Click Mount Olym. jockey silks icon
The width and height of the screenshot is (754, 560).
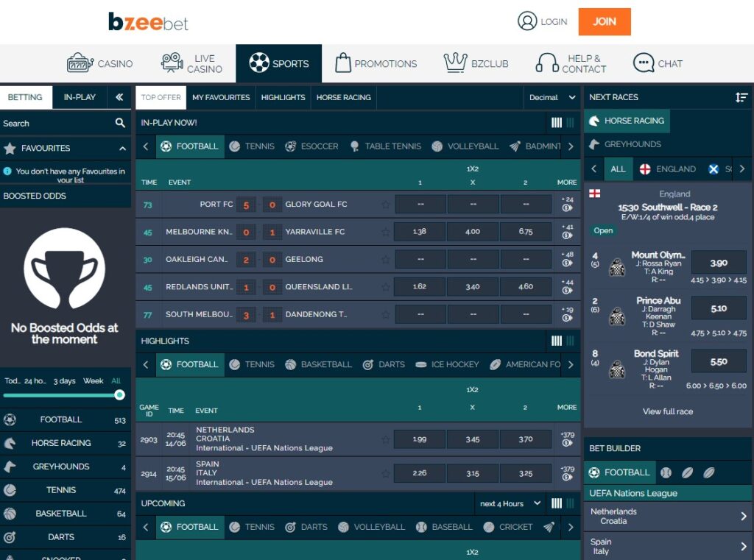click(617, 267)
